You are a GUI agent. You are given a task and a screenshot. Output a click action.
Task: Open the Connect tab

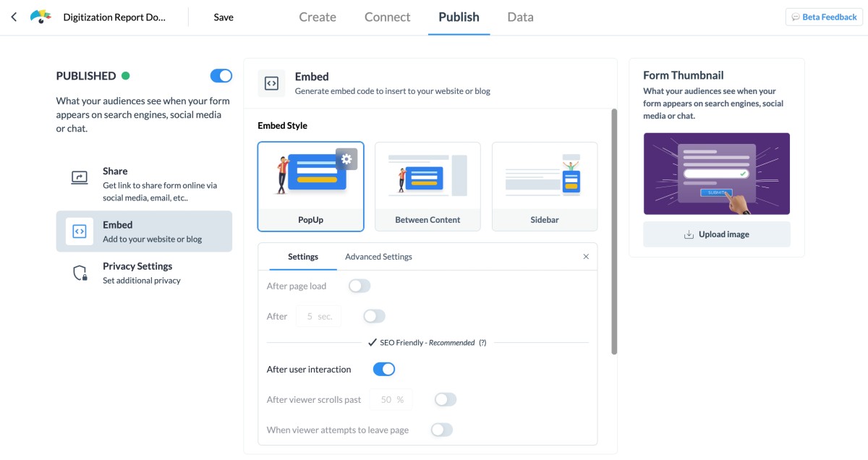[x=387, y=17]
